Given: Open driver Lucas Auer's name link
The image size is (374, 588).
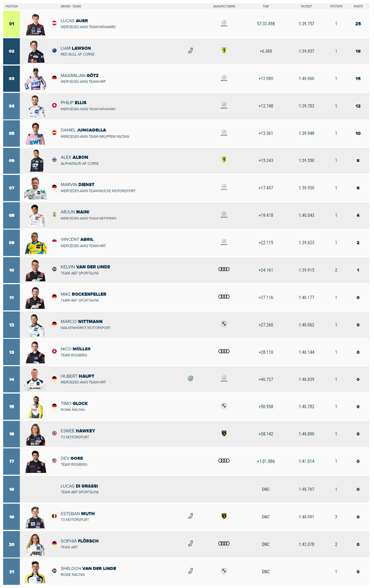Looking at the screenshot, I should click(74, 21).
